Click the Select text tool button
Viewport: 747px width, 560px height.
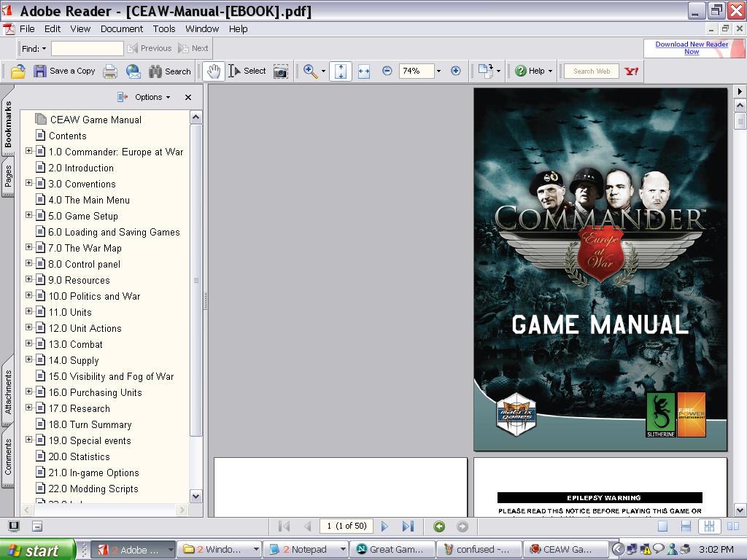pos(247,71)
